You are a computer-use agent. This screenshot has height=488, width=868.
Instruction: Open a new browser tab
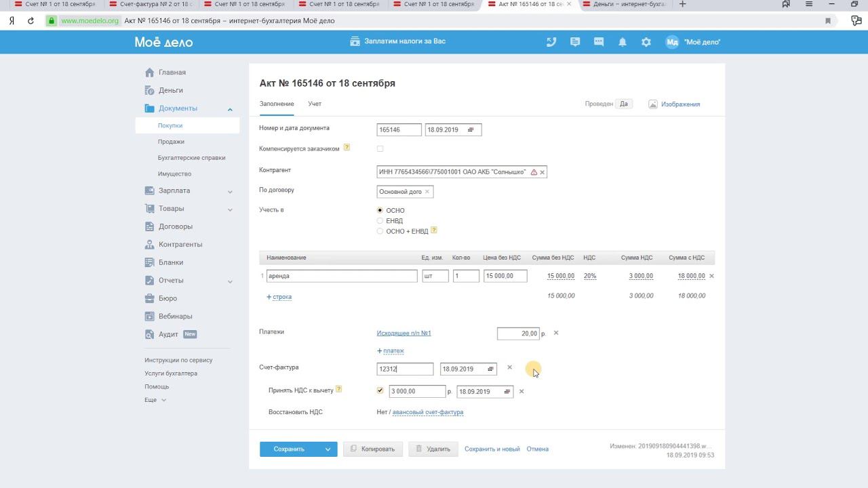(683, 4)
